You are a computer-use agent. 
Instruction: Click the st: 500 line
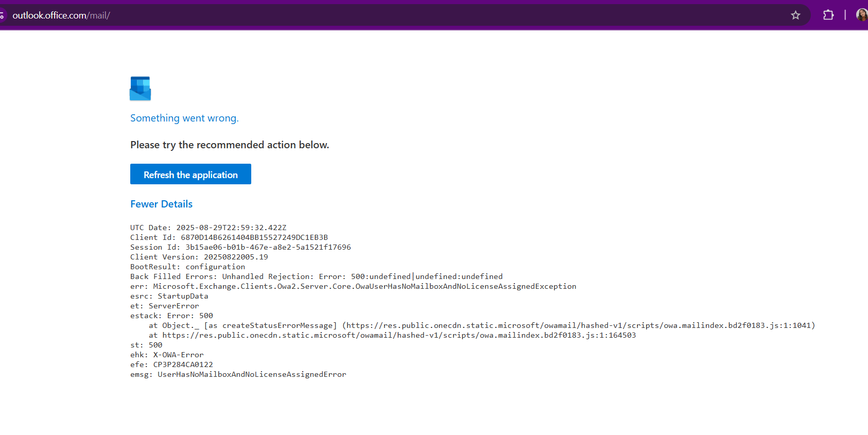pyautogui.click(x=146, y=345)
